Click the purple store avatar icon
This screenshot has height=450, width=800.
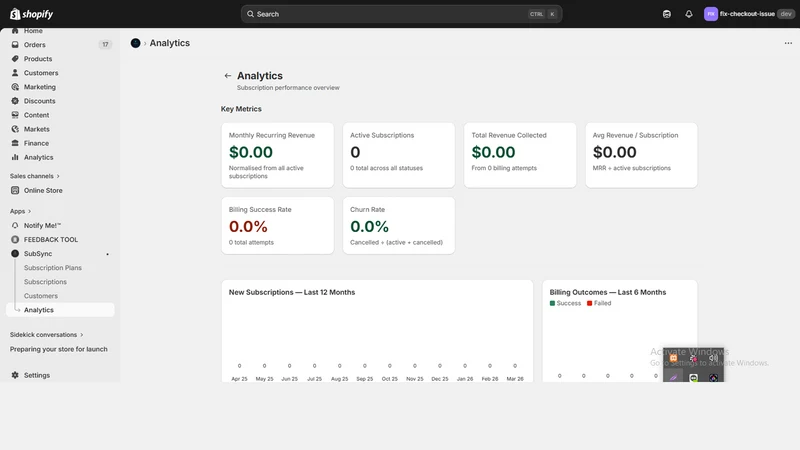point(711,14)
